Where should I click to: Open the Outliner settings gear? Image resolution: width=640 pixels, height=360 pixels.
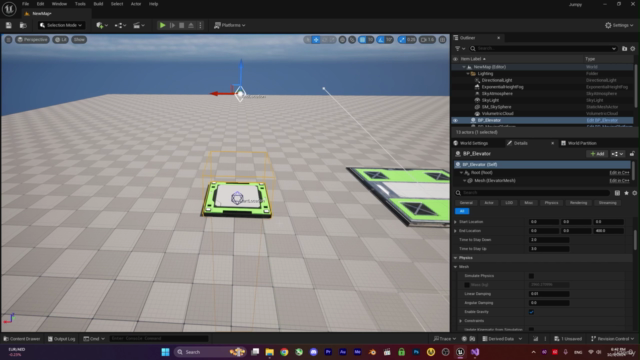tap(633, 49)
